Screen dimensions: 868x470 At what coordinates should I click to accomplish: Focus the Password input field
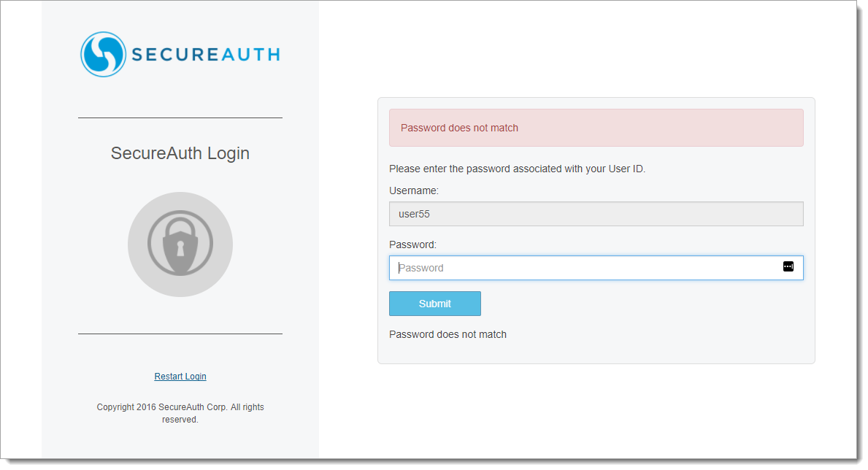[x=584, y=268]
